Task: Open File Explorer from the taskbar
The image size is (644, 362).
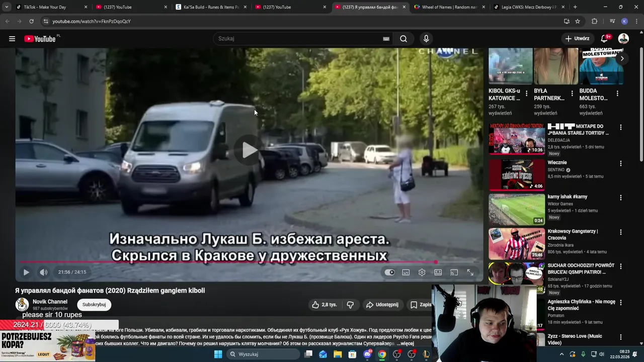Action: [x=338, y=354]
